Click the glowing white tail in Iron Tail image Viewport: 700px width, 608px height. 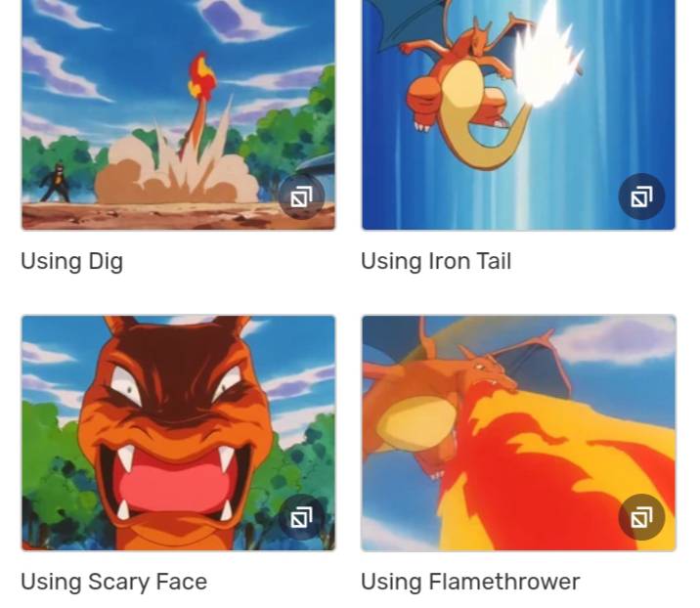[x=547, y=58]
